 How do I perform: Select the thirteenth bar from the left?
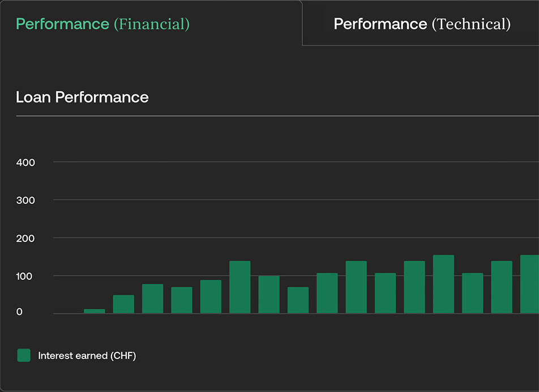coord(443,284)
